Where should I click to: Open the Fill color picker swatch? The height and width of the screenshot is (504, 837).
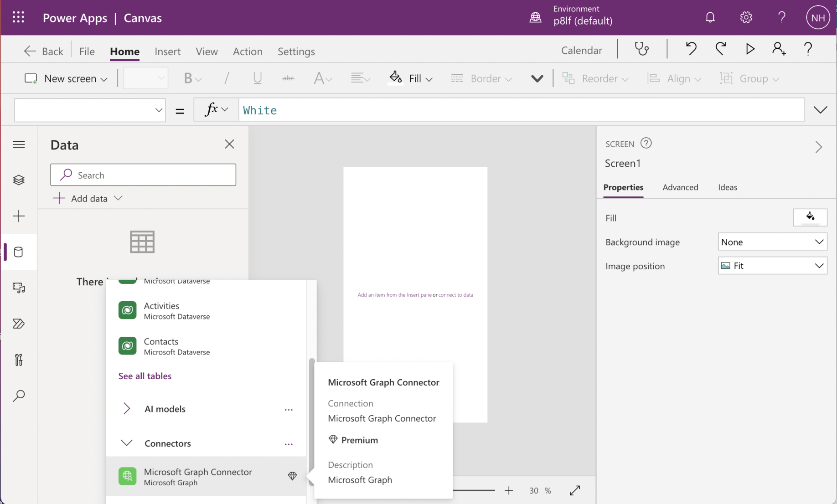coord(810,217)
